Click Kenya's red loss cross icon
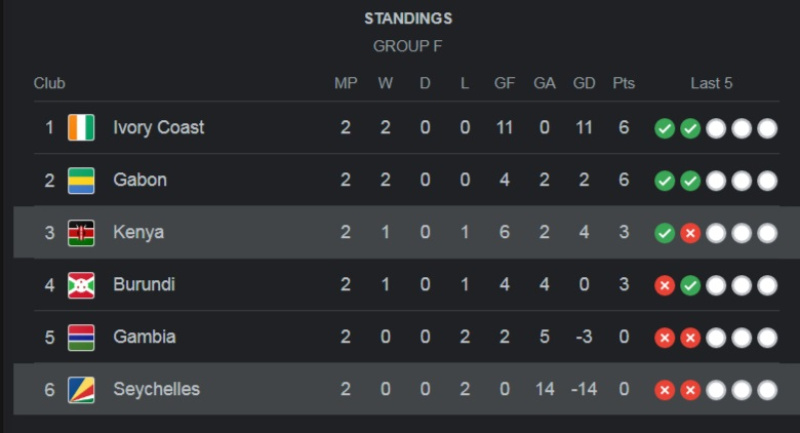This screenshot has width=800, height=433. tap(690, 234)
